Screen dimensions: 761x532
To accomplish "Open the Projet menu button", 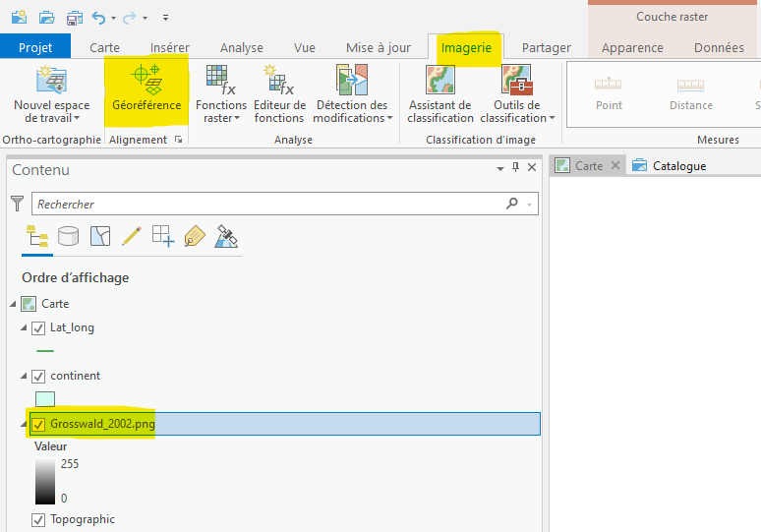I will tap(35, 47).
